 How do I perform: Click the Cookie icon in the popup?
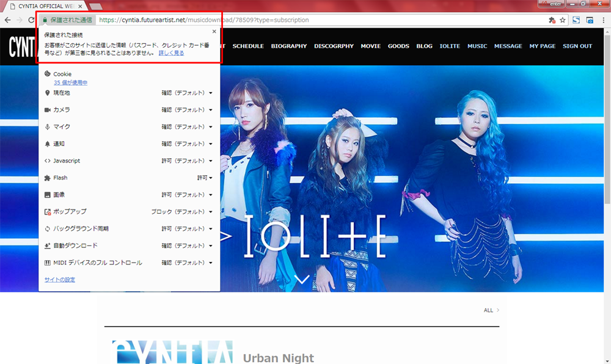[x=48, y=73]
